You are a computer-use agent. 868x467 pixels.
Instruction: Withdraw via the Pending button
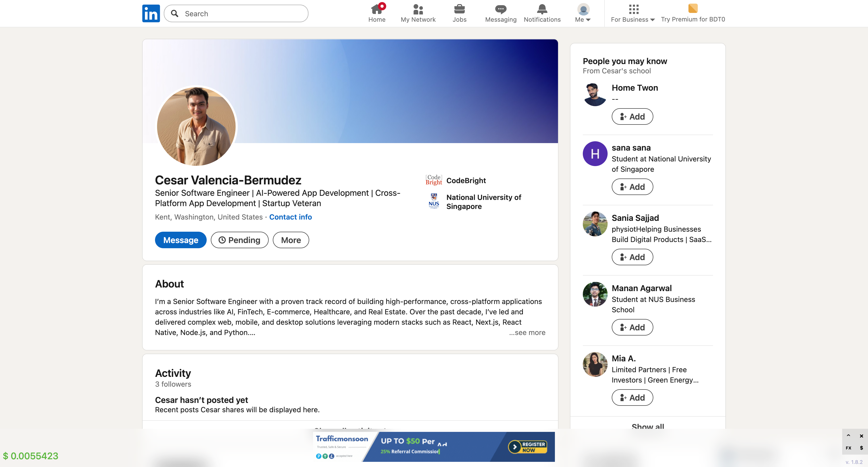point(239,240)
